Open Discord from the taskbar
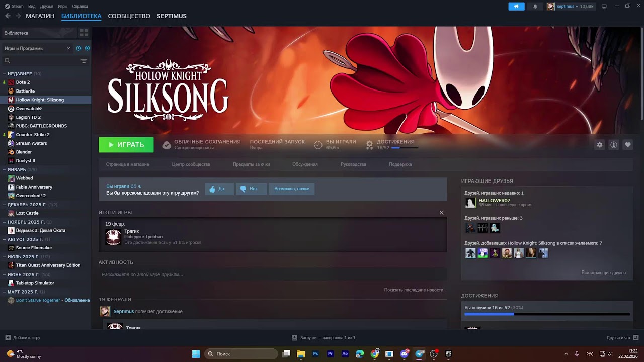This screenshot has width=644, height=362. 404,354
